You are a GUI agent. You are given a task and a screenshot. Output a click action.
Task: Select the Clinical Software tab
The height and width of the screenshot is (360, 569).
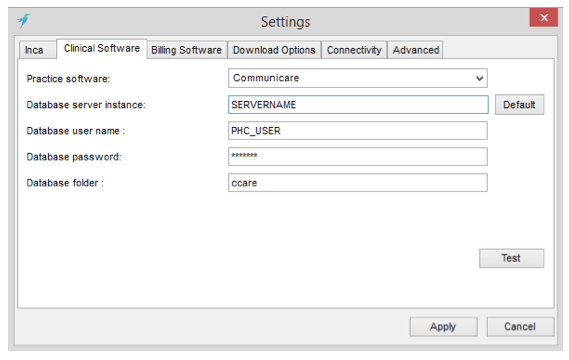[x=102, y=48]
